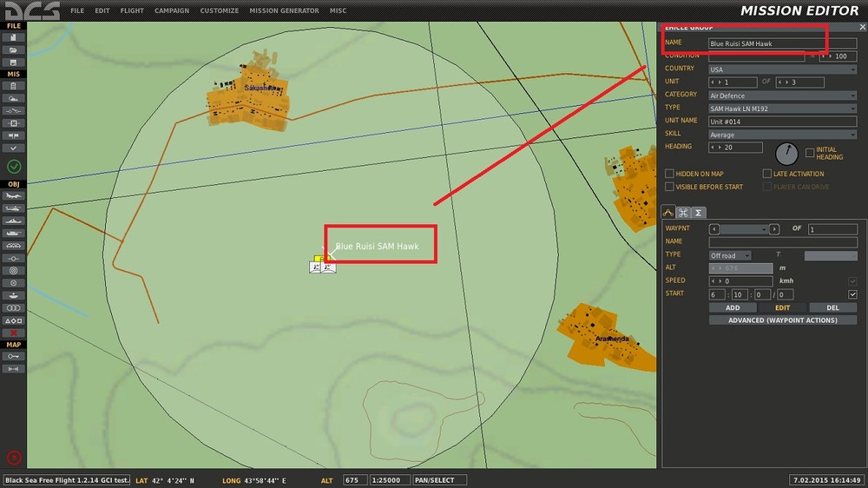Select the helicopter group placement tool

coord(13,208)
